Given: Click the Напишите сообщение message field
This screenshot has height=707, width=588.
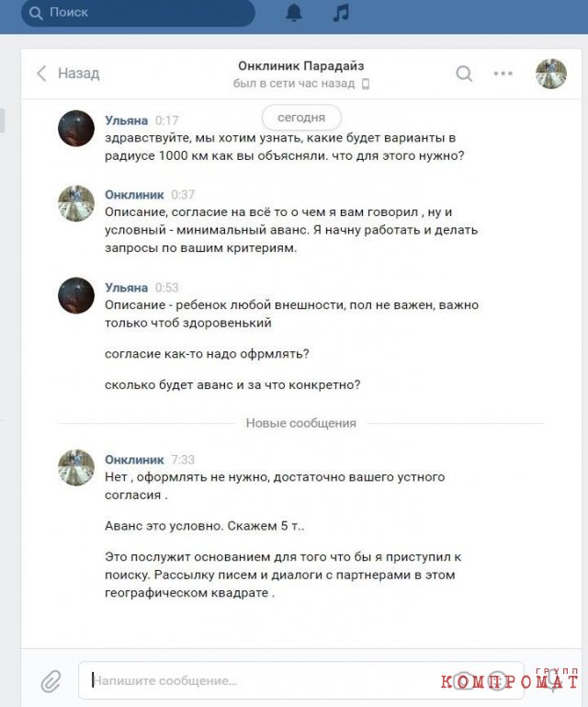Looking at the screenshot, I should pos(301,680).
